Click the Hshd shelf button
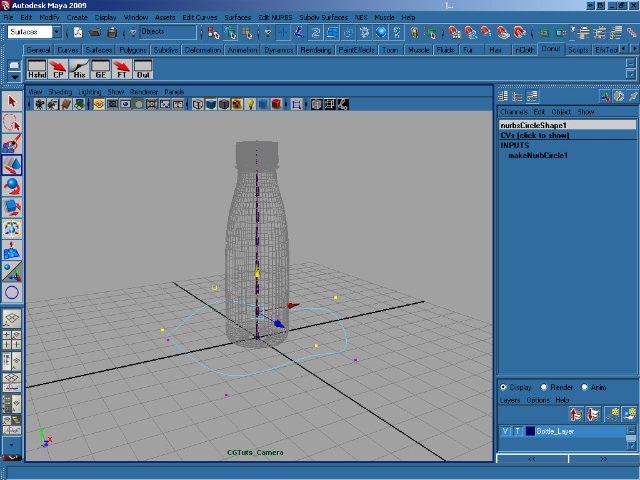Image resolution: width=640 pixels, height=480 pixels. pos(36,68)
